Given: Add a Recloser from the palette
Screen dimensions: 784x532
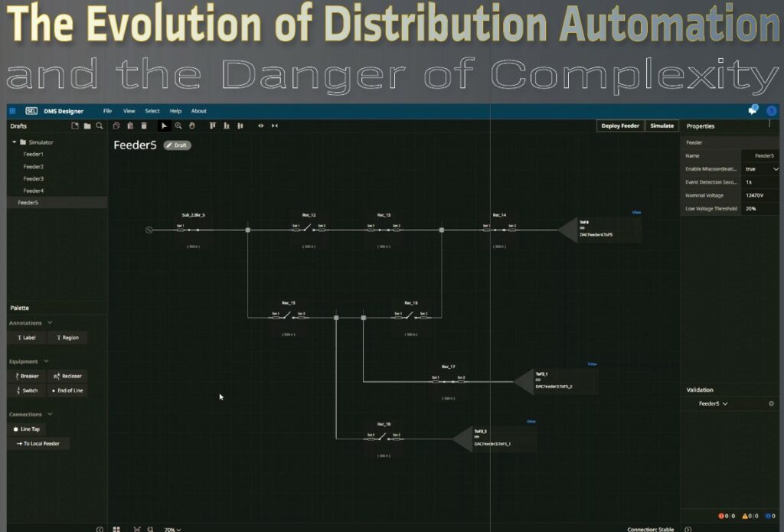Looking at the screenshot, I should 67,376.
